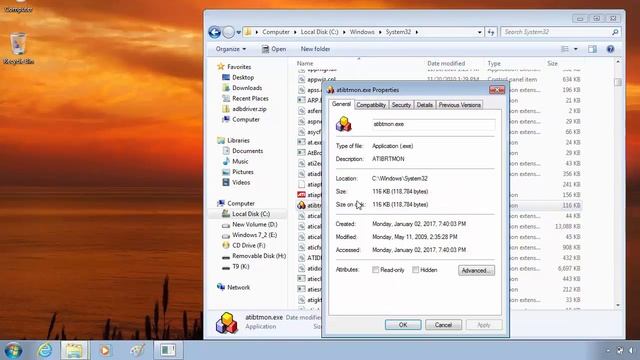The width and height of the screenshot is (640, 360).
Task: Open view options dropdown arrow
Action: click(576, 49)
